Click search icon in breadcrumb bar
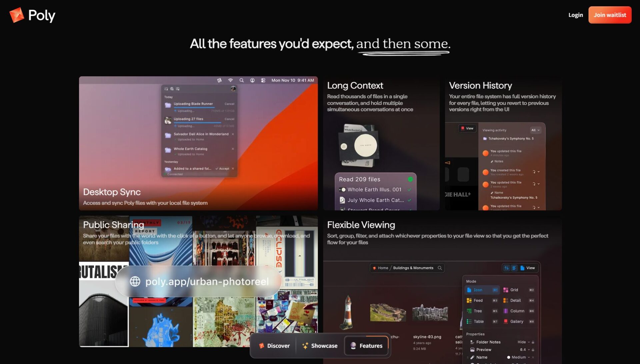Viewport: 640px width, 364px height. (x=440, y=268)
